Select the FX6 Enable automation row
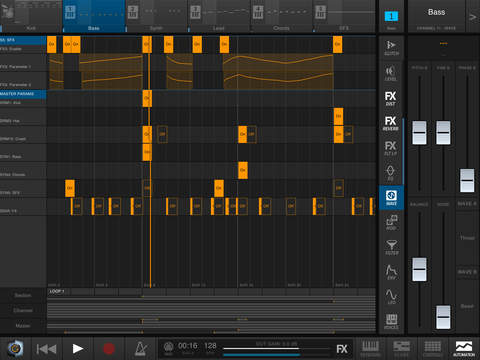480x360 pixels. (23, 49)
